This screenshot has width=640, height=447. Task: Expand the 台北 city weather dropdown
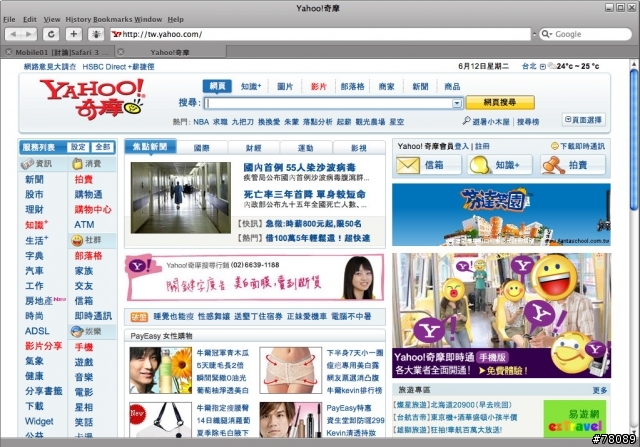click(542, 67)
